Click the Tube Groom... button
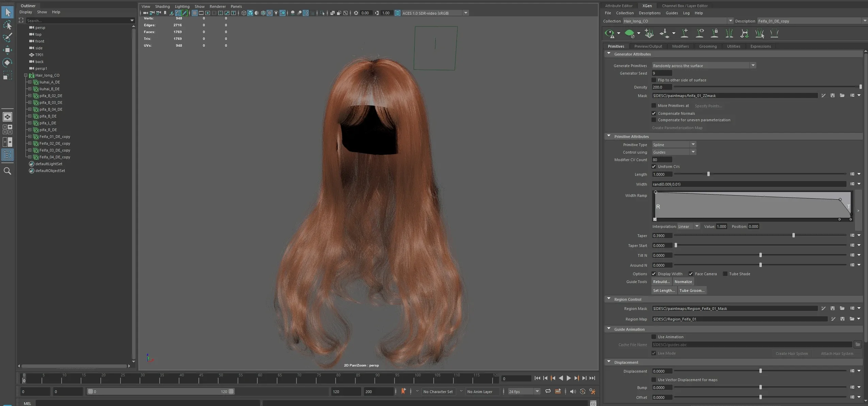The image size is (868, 406). [x=692, y=291]
